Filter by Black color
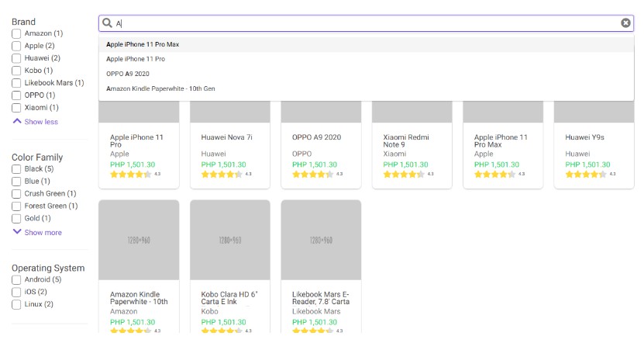The height and width of the screenshot is (343, 644). coord(16,169)
